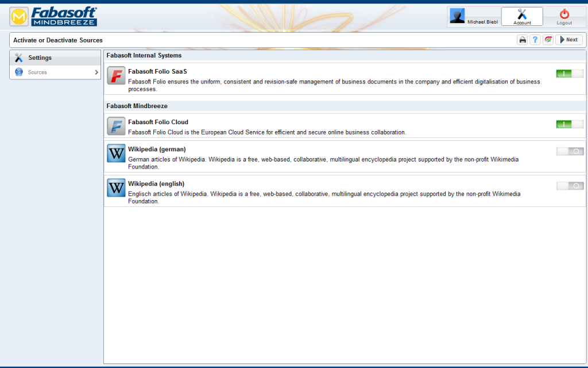Click the Folio SaaS description text
This screenshot has width=588, height=368.
(334, 85)
